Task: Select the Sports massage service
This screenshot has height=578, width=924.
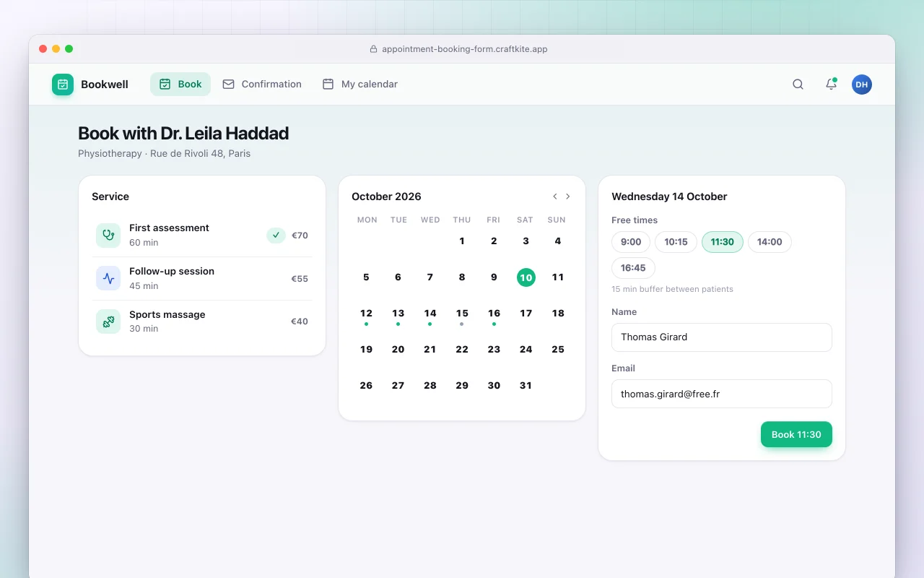Action: (x=202, y=322)
